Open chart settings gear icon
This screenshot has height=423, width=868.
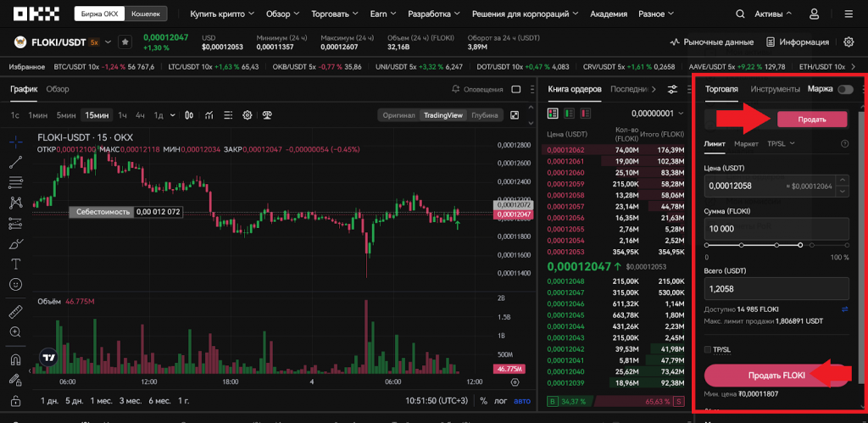click(248, 115)
